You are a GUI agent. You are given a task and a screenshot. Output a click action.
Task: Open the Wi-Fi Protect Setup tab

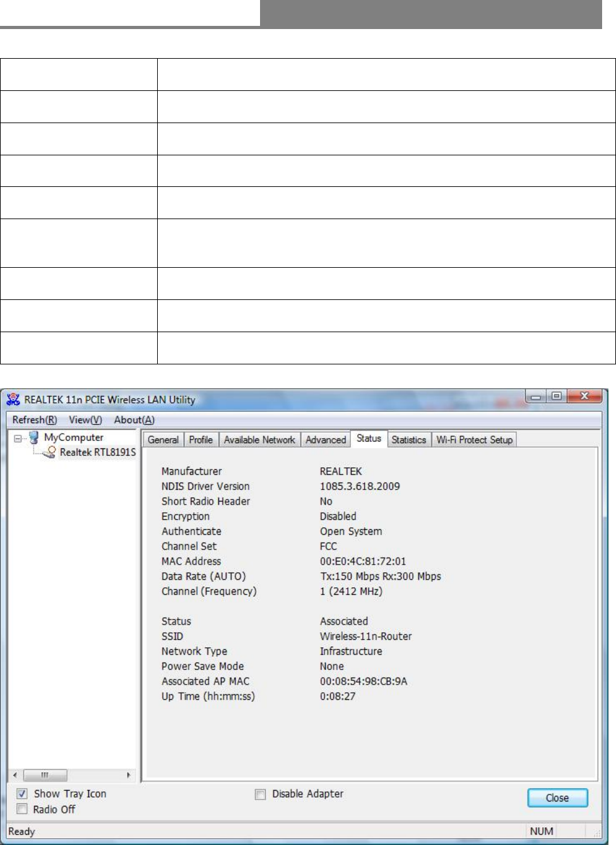pos(475,440)
